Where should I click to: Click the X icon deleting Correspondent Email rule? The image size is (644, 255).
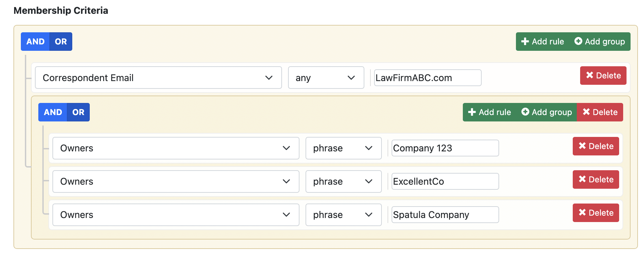(590, 75)
